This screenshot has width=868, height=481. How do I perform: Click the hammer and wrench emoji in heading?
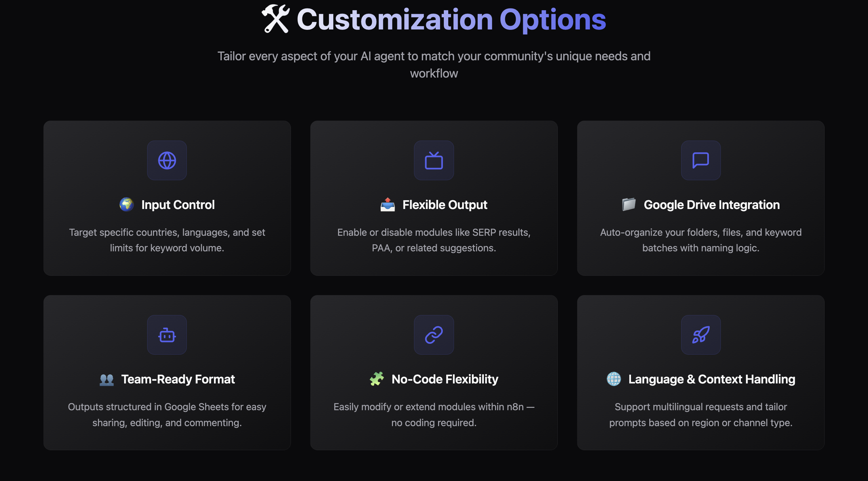pos(276,19)
